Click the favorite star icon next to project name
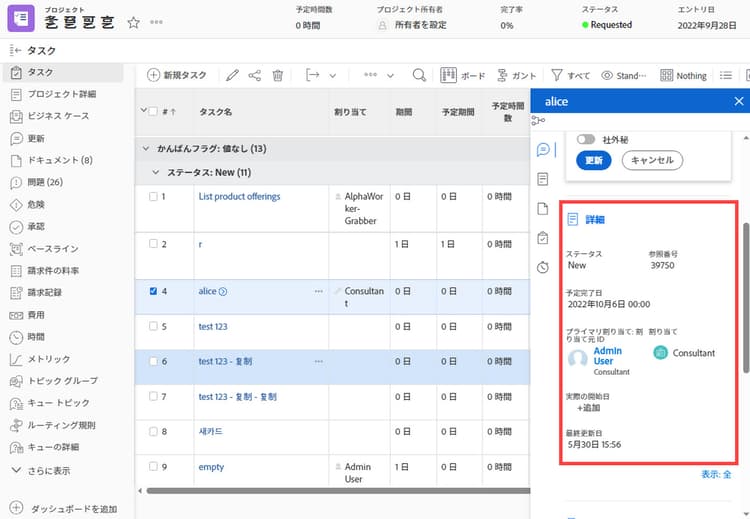The width and height of the screenshot is (750, 519). coord(133,22)
